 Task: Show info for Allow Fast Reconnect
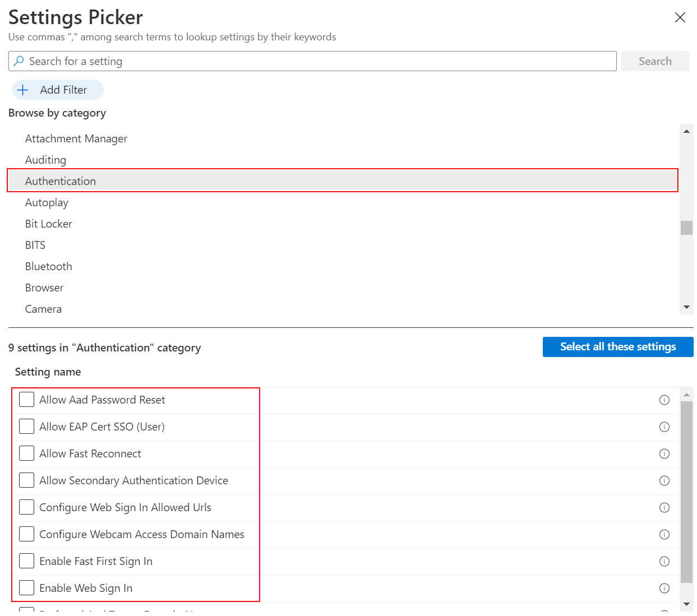[x=664, y=453]
